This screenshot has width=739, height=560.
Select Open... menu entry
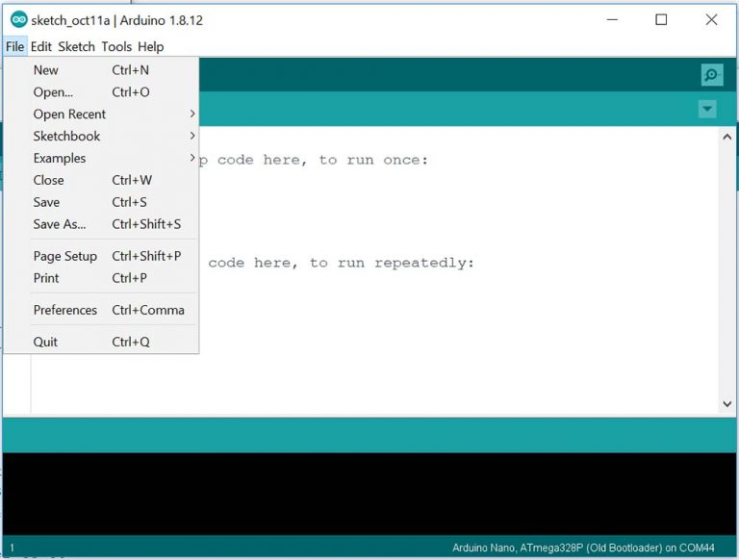click(101, 92)
